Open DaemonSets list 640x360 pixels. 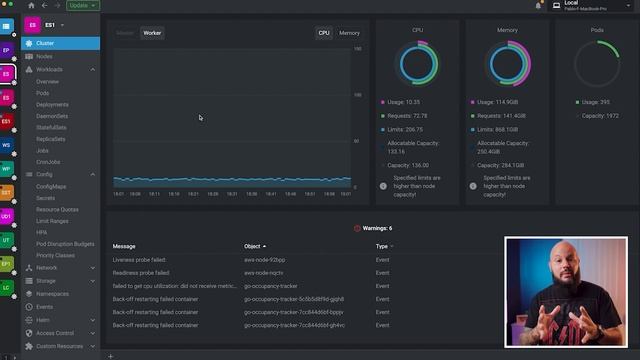coord(52,116)
